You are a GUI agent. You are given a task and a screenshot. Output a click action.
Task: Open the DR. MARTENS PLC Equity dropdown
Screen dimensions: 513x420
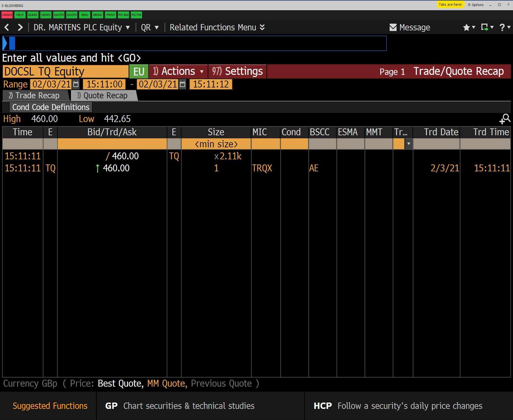[82, 27]
